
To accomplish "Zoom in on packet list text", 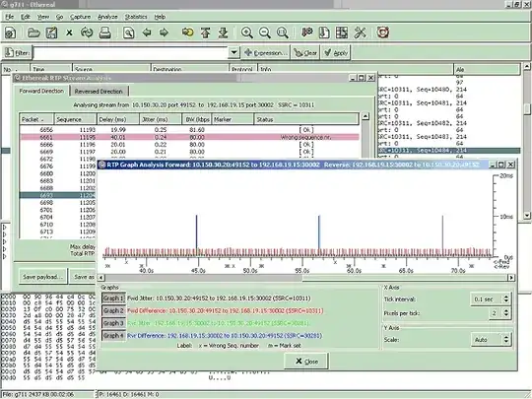I will click(246, 33).
